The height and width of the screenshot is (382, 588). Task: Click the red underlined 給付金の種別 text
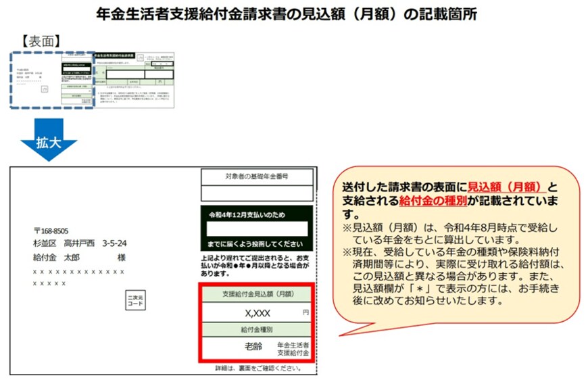pyautogui.click(x=433, y=201)
